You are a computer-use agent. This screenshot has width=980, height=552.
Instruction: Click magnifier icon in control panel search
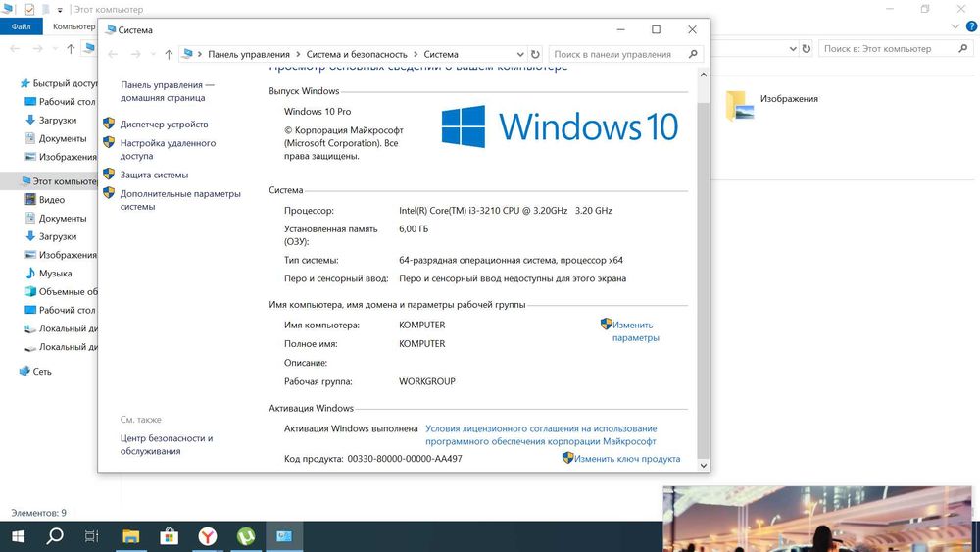(x=693, y=54)
